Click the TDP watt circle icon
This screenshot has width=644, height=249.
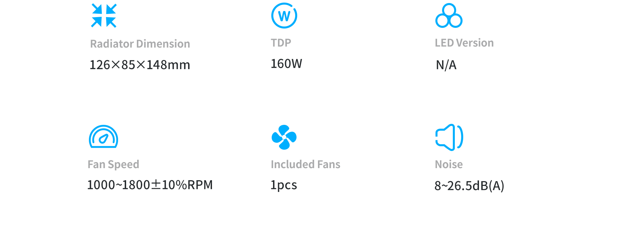coord(284,15)
